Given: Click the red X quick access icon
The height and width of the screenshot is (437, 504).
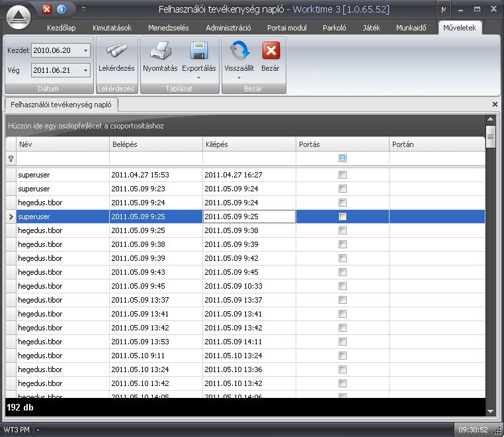Looking at the screenshot, I should click(x=47, y=9).
